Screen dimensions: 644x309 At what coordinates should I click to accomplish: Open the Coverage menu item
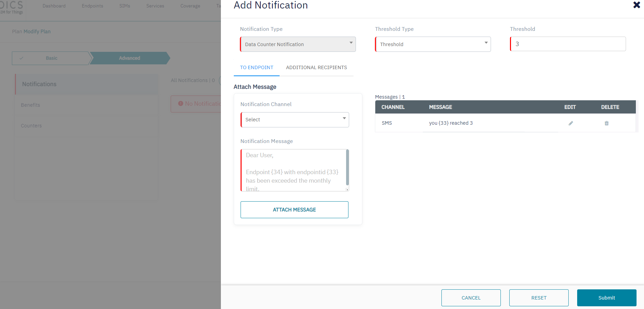click(190, 6)
